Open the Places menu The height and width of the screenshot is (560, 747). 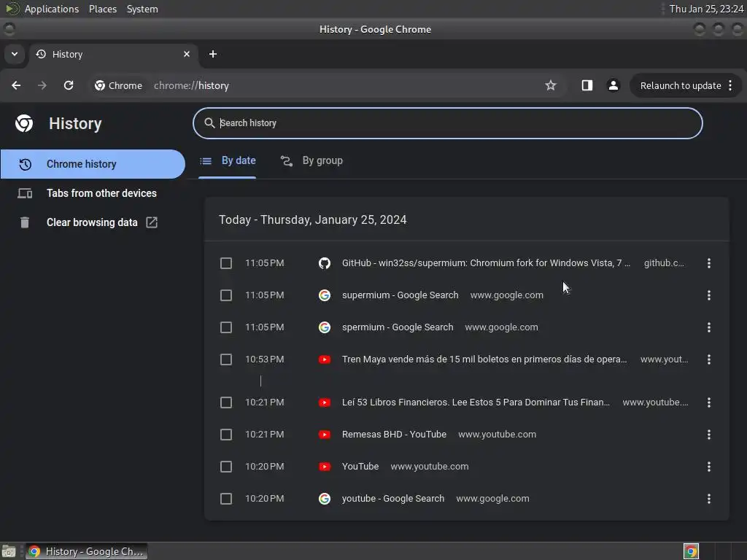(102, 9)
